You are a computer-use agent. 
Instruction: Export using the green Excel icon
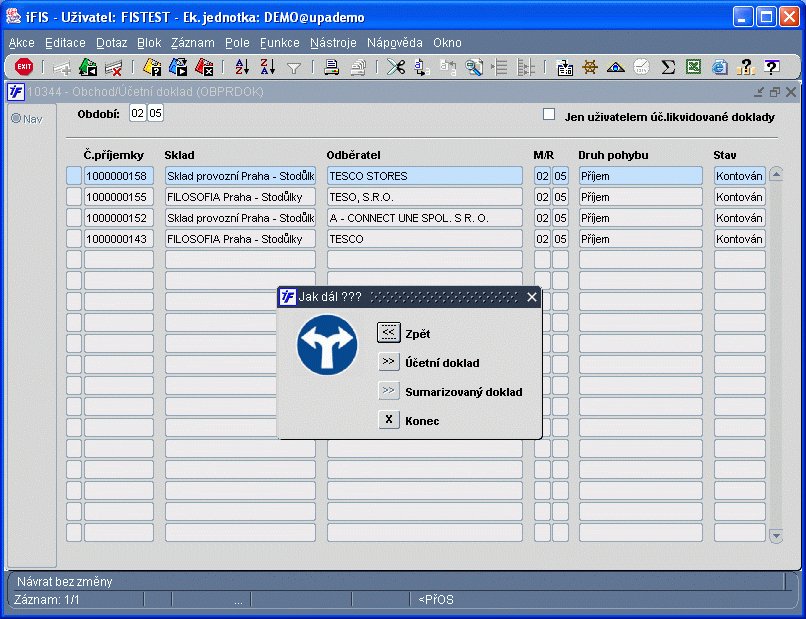(693, 67)
